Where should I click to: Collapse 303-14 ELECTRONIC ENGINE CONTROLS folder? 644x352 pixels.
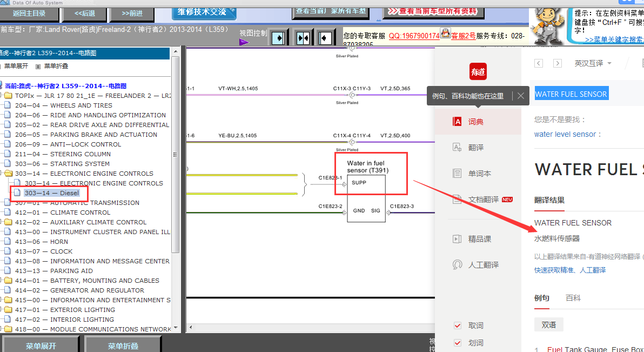click(8, 174)
